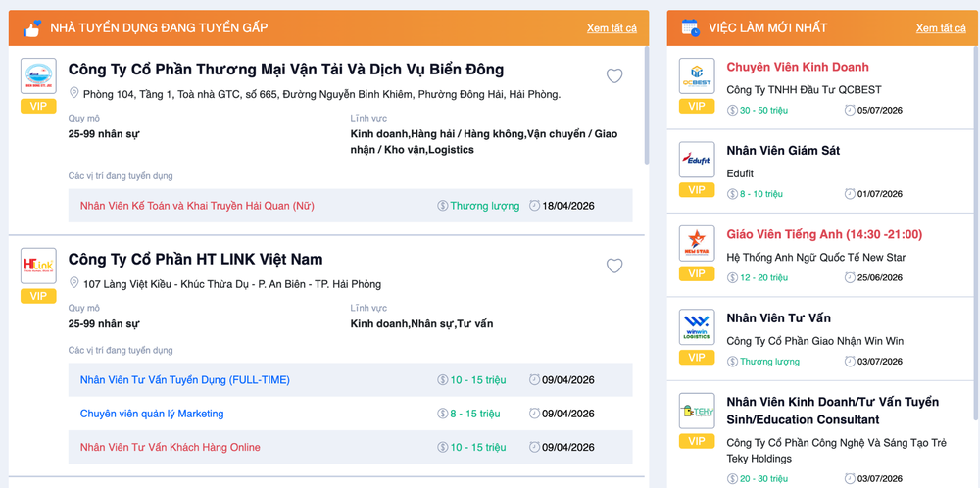Open the HT LINK company logo
This screenshot has height=488, width=980.
click(39, 267)
